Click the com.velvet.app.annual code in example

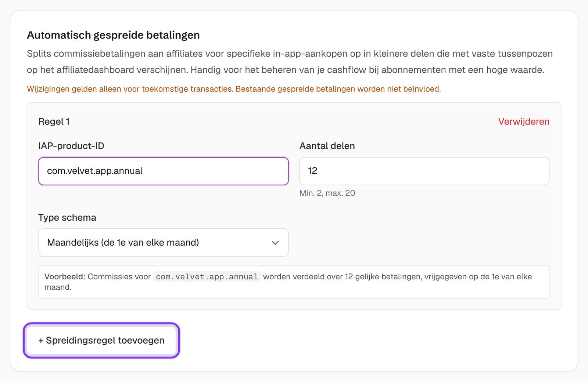point(207,277)
